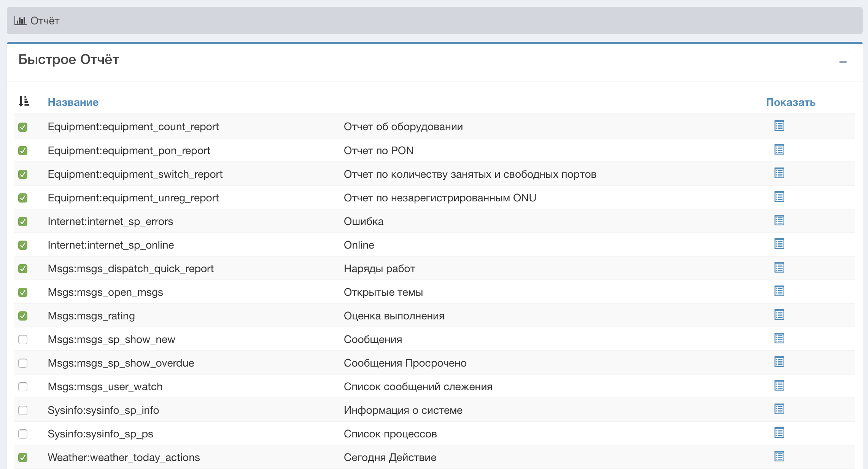Open the Equipment count report table icon
This screenshot has height=469, width=868.
[779, 126]
